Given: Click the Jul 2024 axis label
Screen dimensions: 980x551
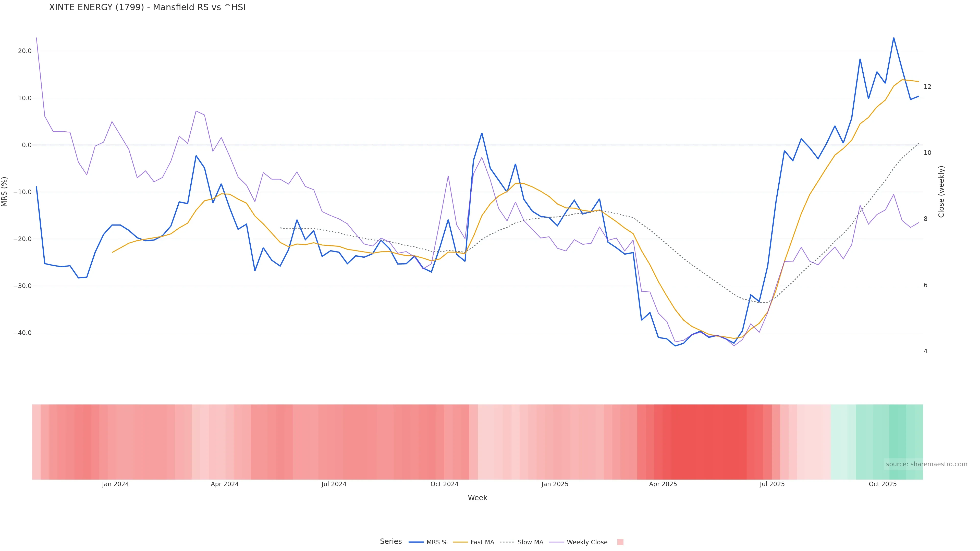Looking at the screenshot, I should pos(334,484).
